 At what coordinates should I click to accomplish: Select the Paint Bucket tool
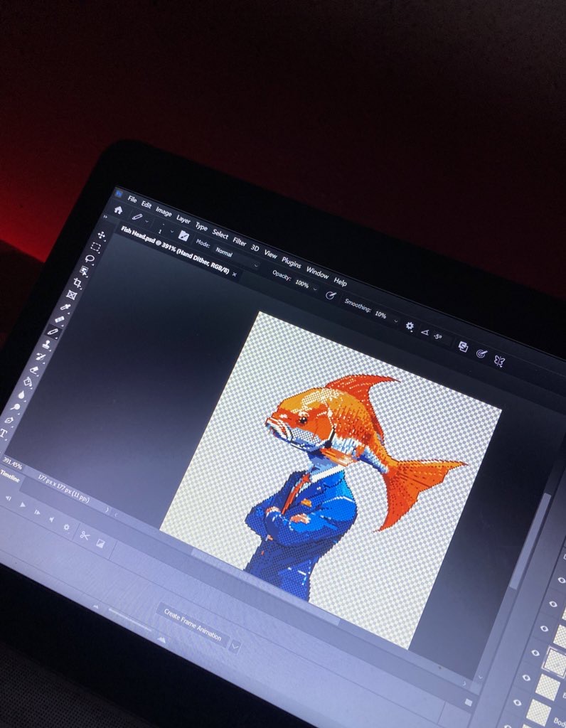(28, 382)
